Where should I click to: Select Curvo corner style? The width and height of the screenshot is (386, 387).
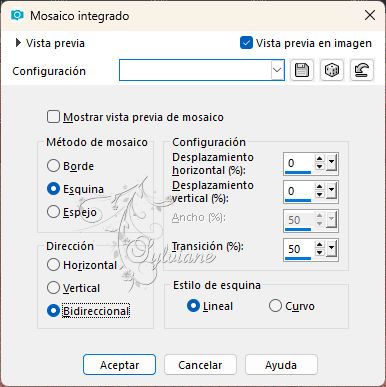275,306
